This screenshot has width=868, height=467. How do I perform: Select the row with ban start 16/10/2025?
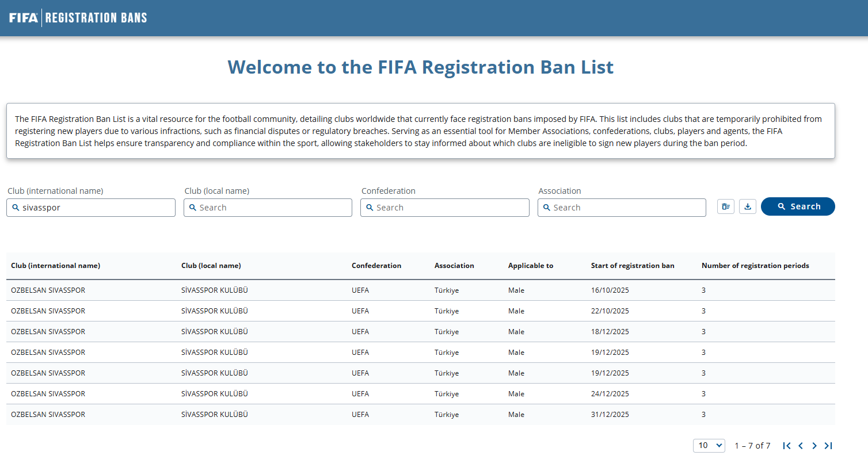pyautogui.click(x=420, y=290)
